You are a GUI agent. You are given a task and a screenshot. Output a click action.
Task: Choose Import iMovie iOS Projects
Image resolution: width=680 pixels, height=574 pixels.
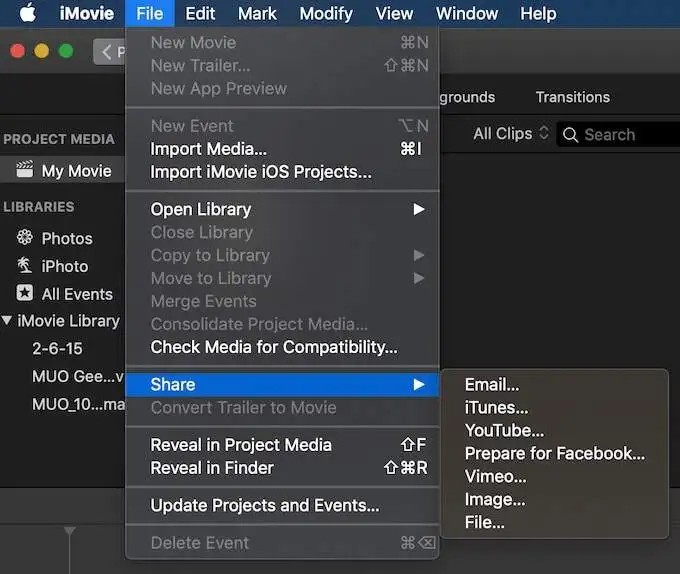click(282, 172)
